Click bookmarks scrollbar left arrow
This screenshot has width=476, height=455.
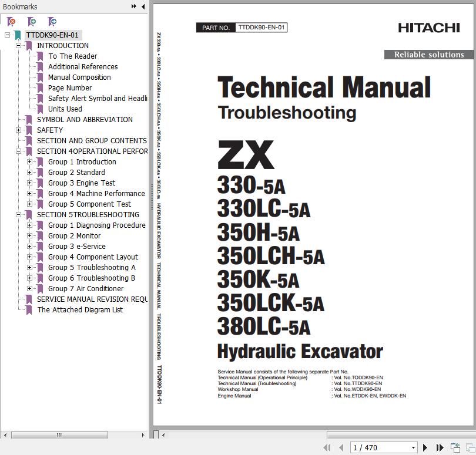pos(5,435)
